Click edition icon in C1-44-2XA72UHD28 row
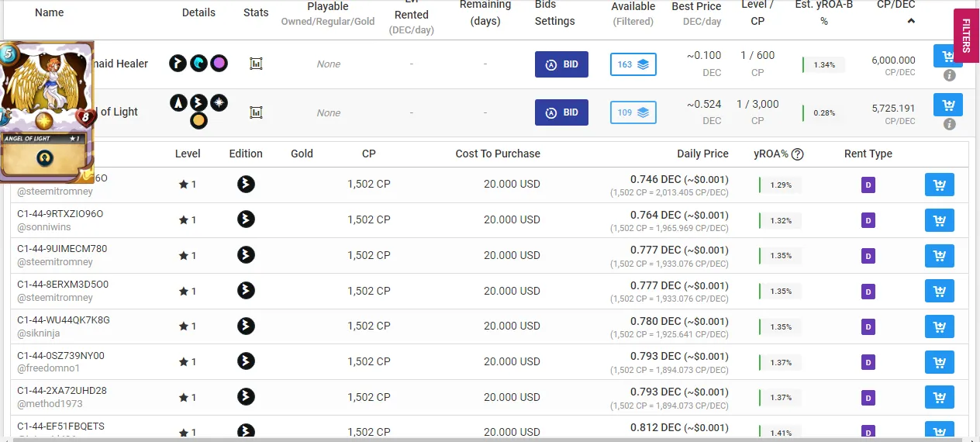 tap(246, 396)
